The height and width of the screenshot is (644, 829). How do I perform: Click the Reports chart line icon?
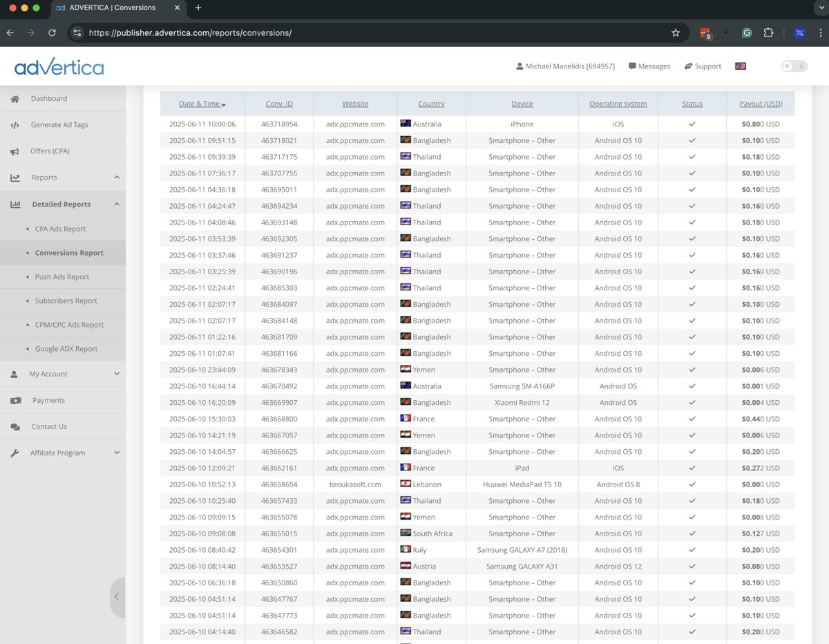(x=15, y=178)
